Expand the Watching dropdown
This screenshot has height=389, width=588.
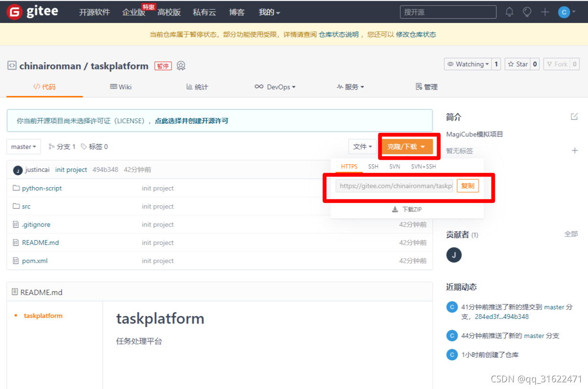click(468, 64)
